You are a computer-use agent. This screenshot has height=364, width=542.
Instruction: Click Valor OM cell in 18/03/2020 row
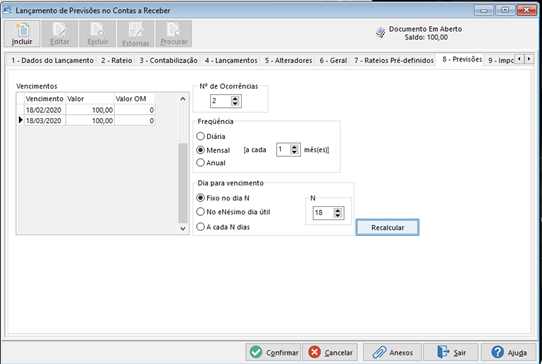point(135,121)
